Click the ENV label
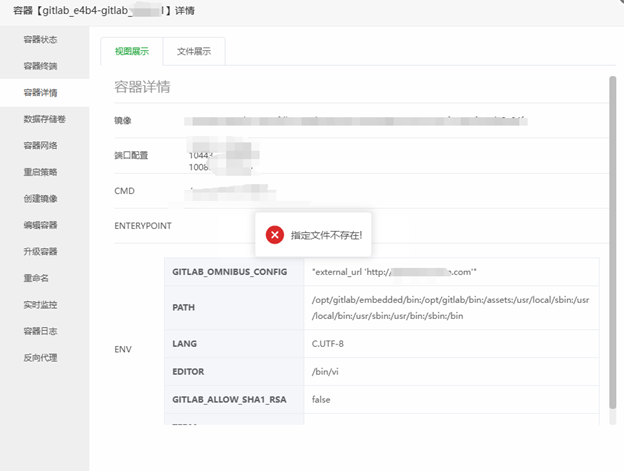The height and width of the screenshot is (471, 624). [123, 349]
